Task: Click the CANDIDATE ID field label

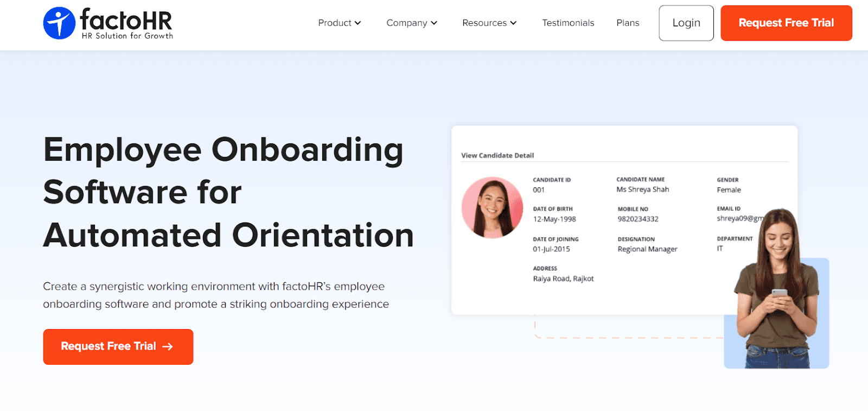Action: [x=552, y=180]
